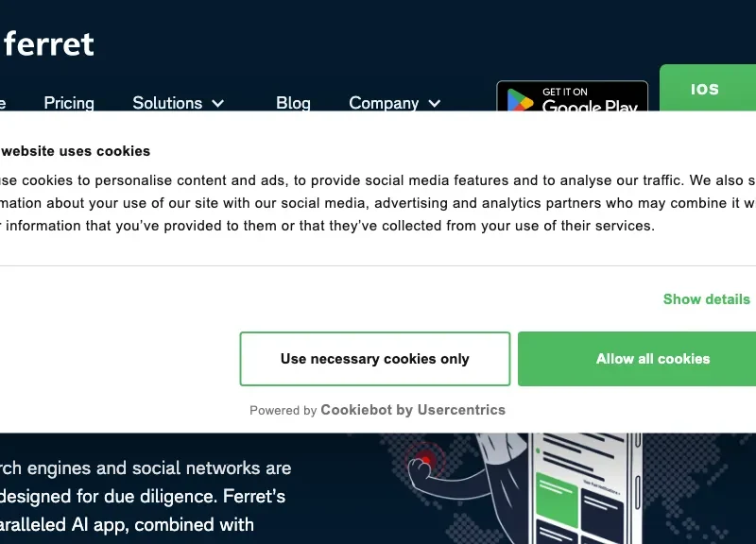Click the ferret logo
The image size is (756, 544).
click(47, 44)
